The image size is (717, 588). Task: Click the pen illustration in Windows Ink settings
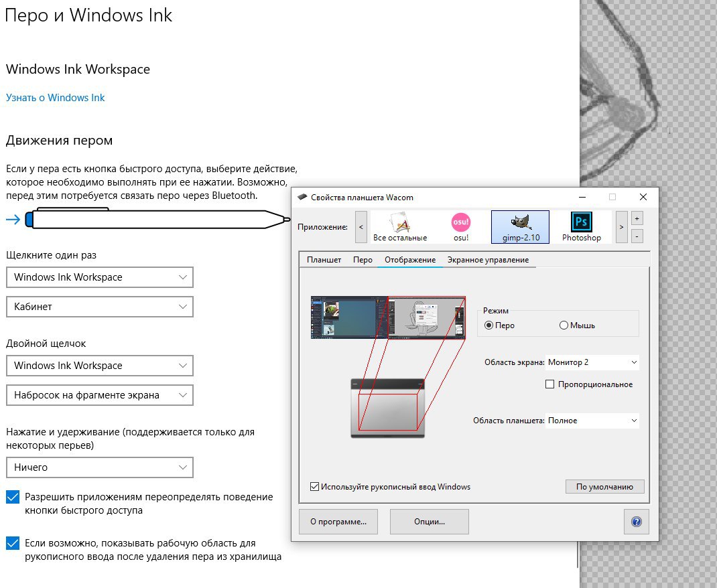point(157,219)
